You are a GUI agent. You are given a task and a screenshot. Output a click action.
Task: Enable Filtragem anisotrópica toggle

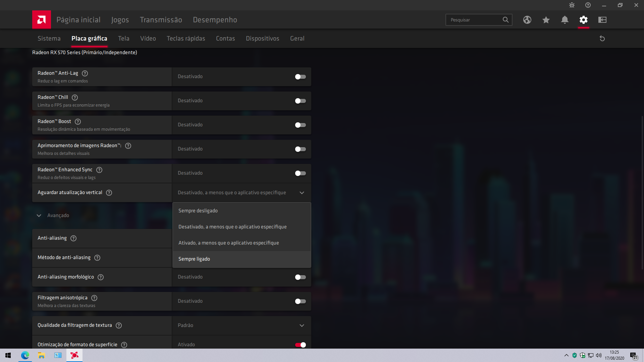pos(300,301)
